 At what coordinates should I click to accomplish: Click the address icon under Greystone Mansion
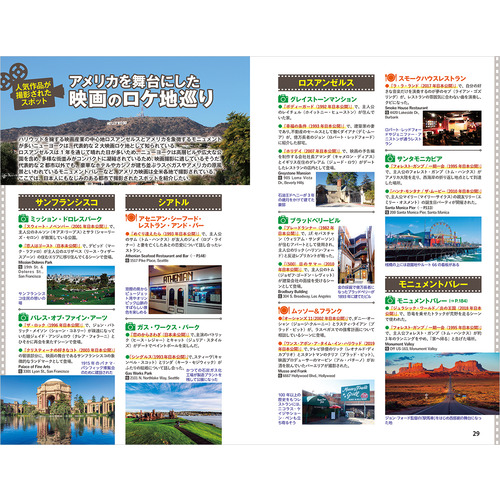[280, 178]
